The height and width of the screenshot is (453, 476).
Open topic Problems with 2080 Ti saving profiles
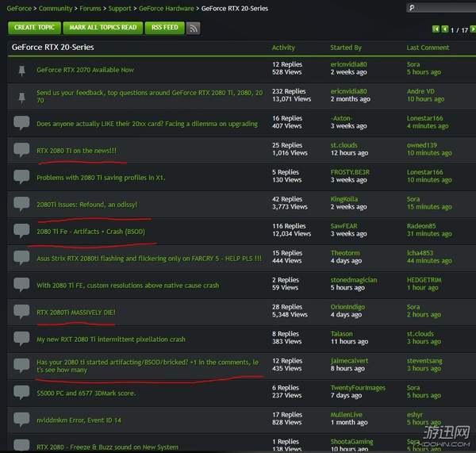(101, 178)
